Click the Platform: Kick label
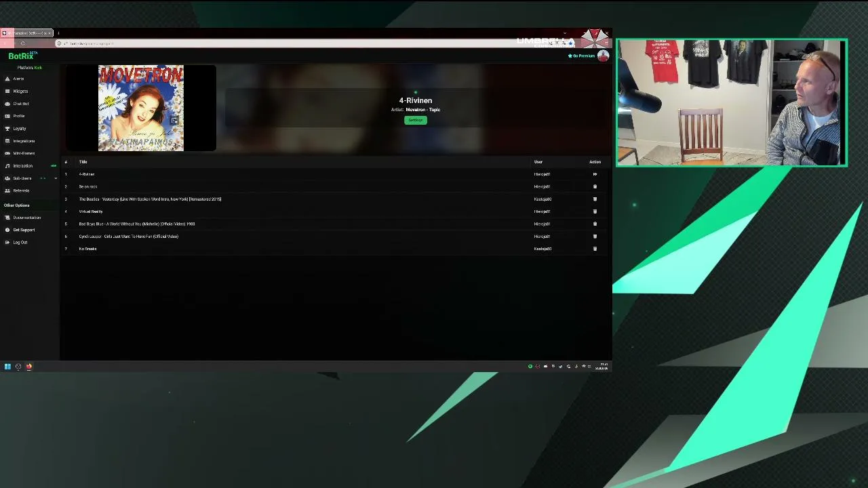 pyautogui.click(x=30, y=68)
